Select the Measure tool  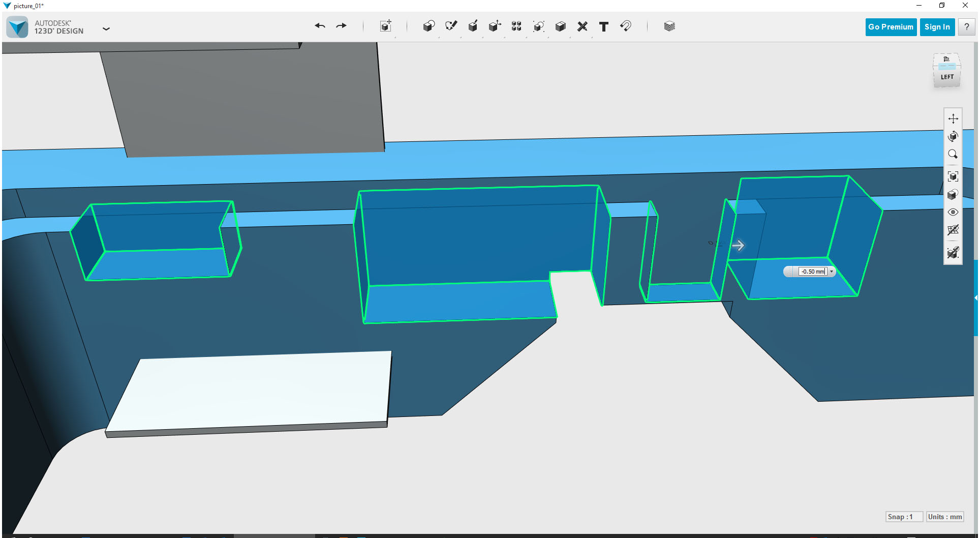(583, 26)
